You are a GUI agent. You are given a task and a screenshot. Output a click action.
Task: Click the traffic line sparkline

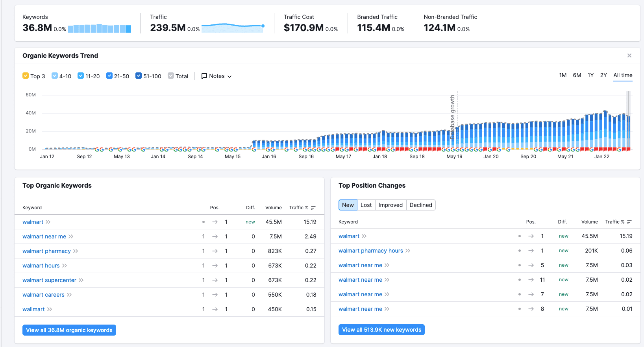coord(233,28)
